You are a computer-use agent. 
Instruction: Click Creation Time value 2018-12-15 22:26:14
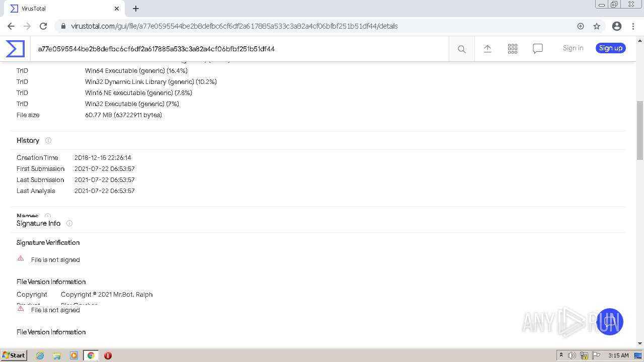coord(103,158)
